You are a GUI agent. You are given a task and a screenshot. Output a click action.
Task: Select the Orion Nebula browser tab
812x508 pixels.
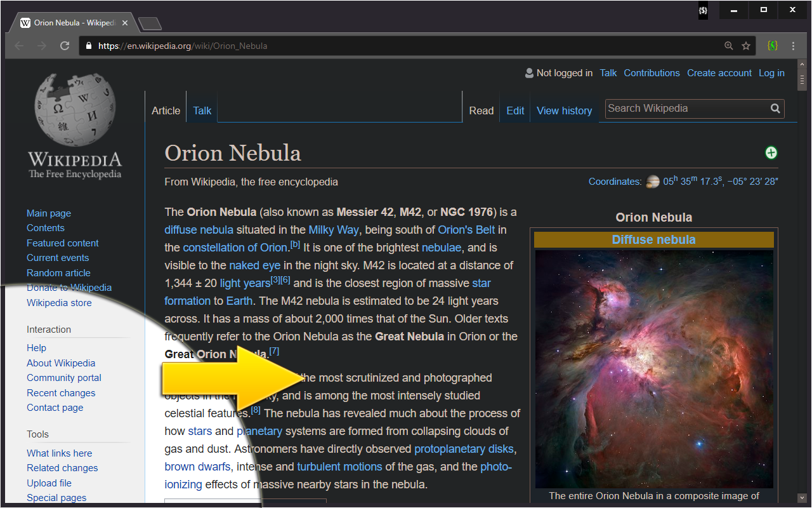74,23
